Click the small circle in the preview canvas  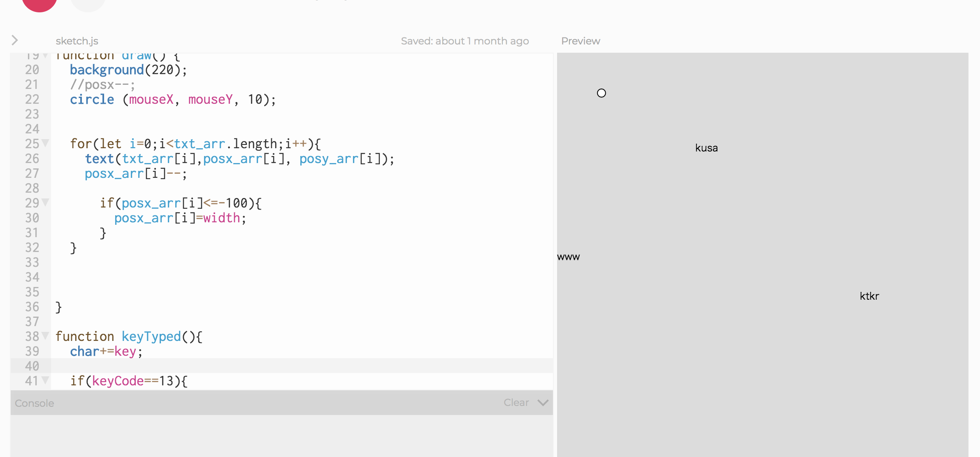(x=601, y=93)
